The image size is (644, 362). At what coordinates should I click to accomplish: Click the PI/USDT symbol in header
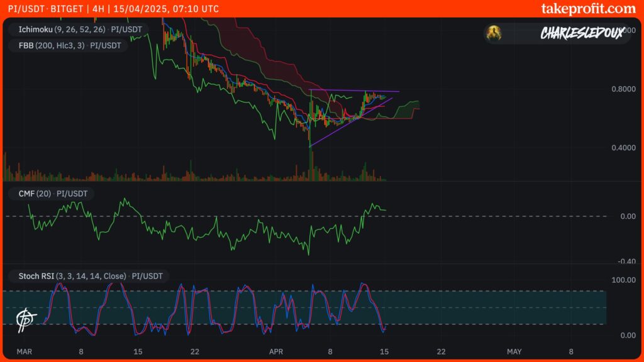[25, 9]
